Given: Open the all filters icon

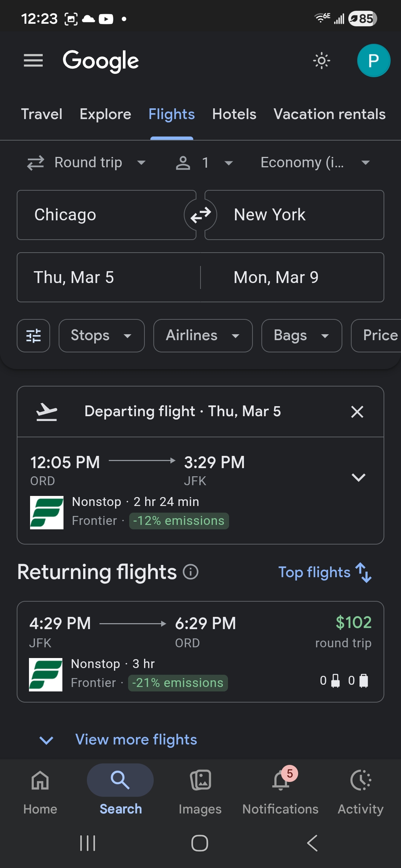Looking at the screenshot, I should (33, 336).
